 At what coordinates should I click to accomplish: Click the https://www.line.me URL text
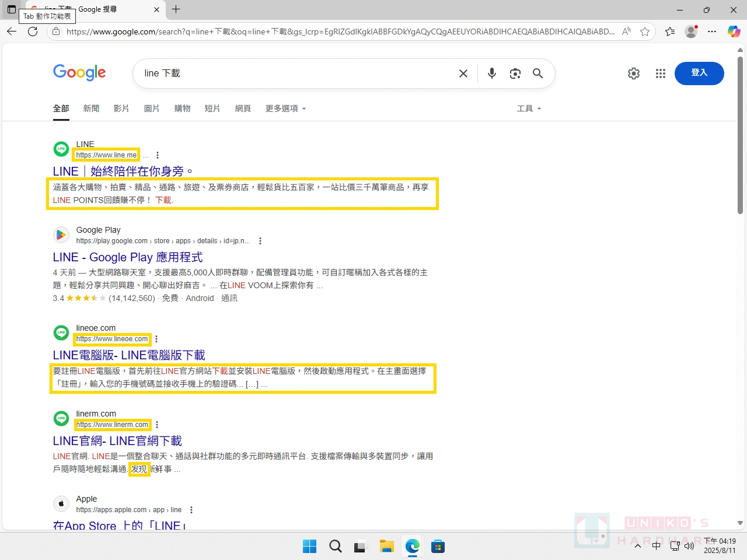point(106,155)
